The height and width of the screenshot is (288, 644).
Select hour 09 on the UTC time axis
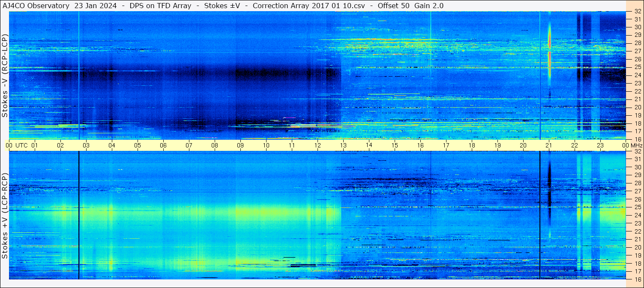click(x=240, y=145)
